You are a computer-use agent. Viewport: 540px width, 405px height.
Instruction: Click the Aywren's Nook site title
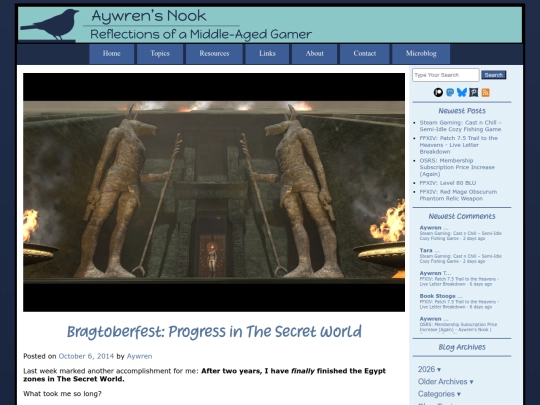click(x=149, y=16)
